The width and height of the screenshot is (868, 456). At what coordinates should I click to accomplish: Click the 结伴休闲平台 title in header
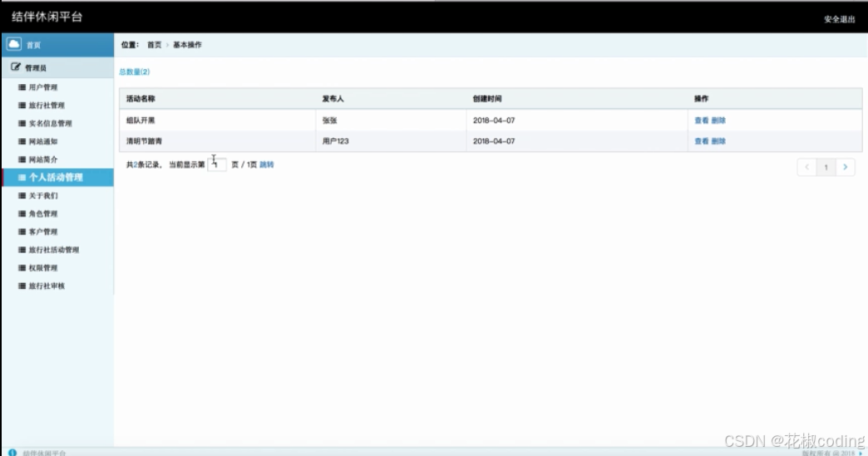click(x=47, y=17)
